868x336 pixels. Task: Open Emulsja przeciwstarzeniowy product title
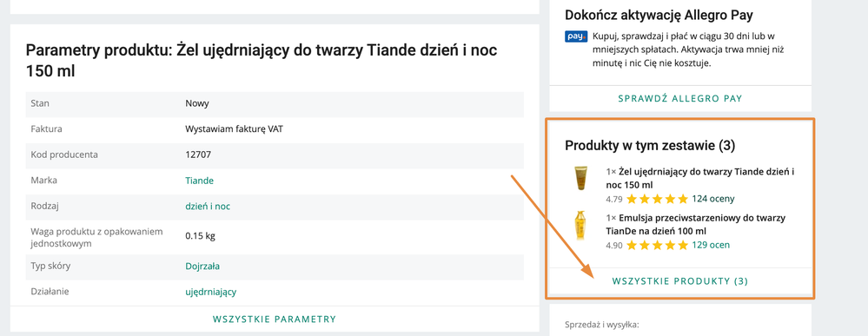[x=695, y=224]
